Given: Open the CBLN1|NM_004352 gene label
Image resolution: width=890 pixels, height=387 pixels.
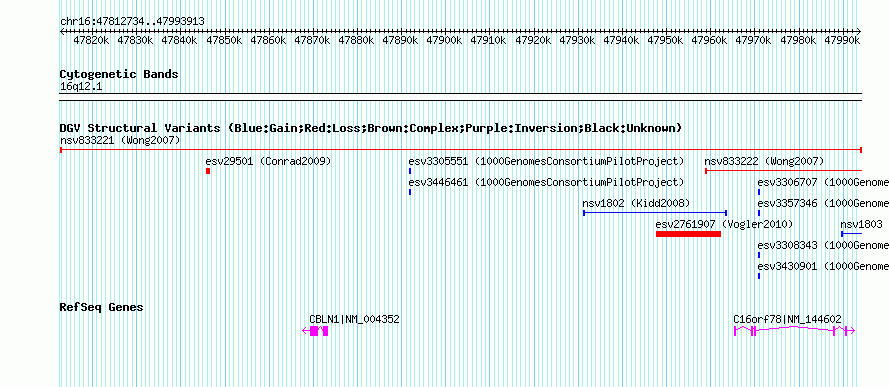Looking at the screenshot, I should click(354, 319).
